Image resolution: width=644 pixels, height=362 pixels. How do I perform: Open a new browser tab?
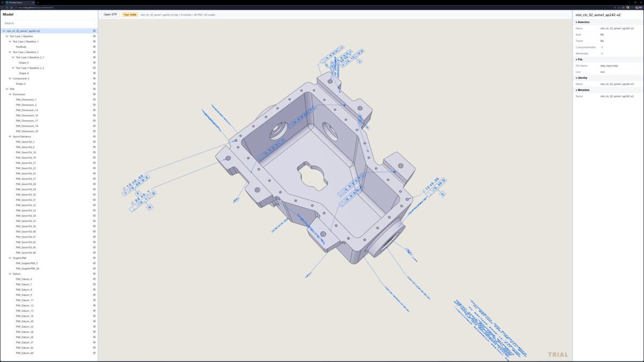pos(38,3)
